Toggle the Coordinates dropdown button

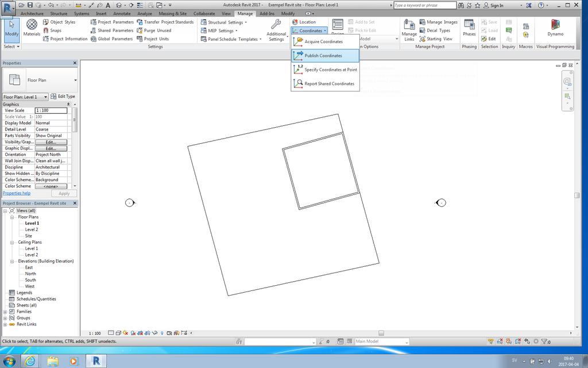[310, 30]
